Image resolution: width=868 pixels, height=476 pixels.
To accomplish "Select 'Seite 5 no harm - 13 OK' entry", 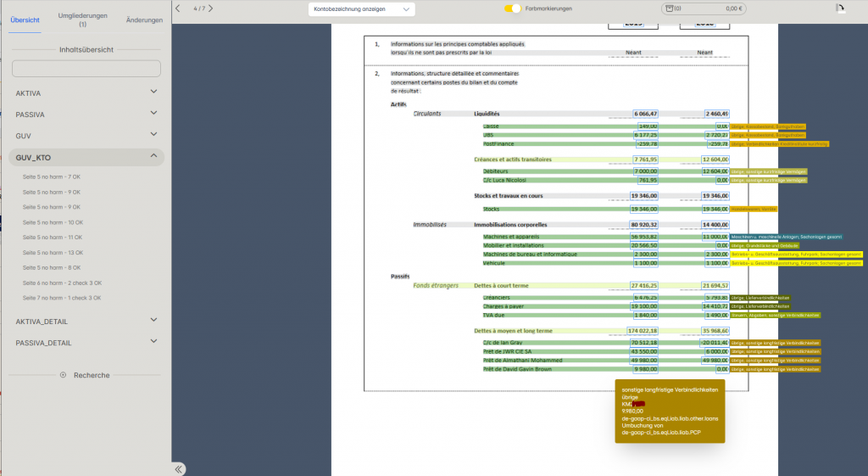I will click(53, 253).
